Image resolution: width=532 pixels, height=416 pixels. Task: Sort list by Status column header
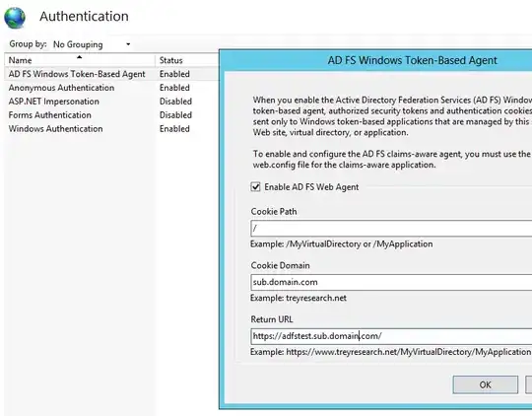coord(187,60)
